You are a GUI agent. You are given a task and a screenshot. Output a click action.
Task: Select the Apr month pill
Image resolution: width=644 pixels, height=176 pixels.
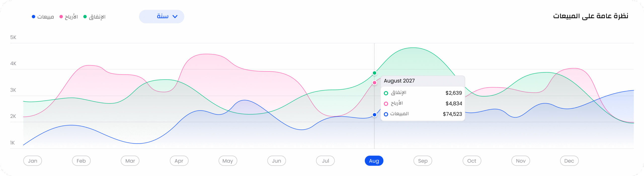[x=179, y=161]
